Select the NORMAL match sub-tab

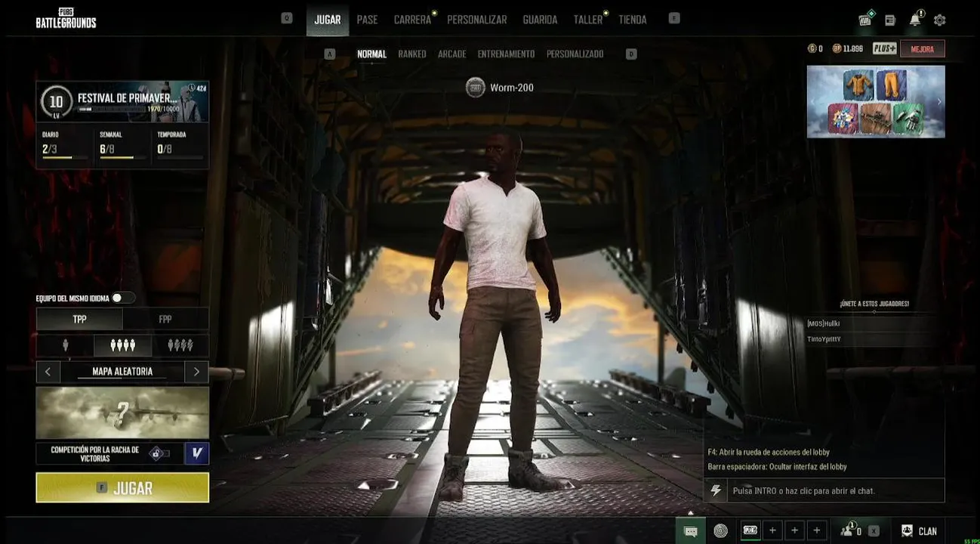[371, 54]
